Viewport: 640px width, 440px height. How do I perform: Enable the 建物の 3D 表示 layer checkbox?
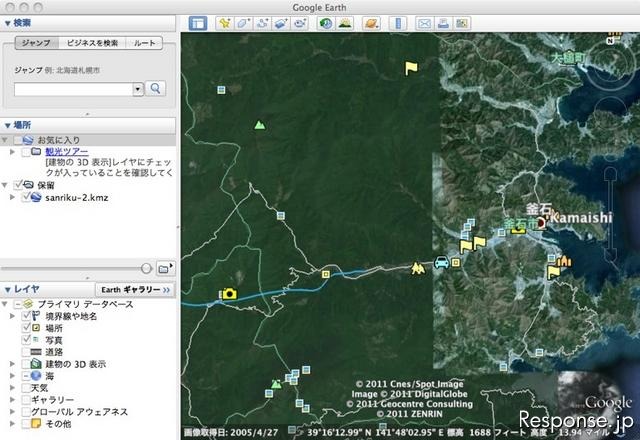[x=26, y=364]
